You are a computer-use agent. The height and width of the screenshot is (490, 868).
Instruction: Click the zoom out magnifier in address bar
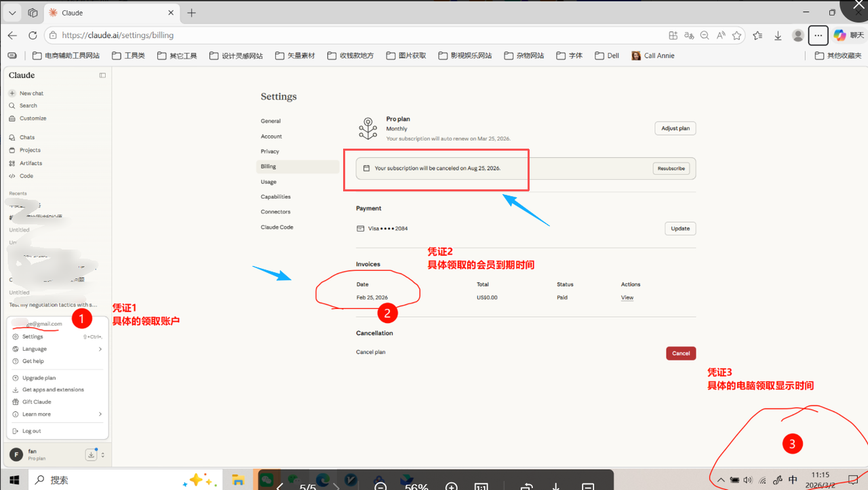(705, 35)
